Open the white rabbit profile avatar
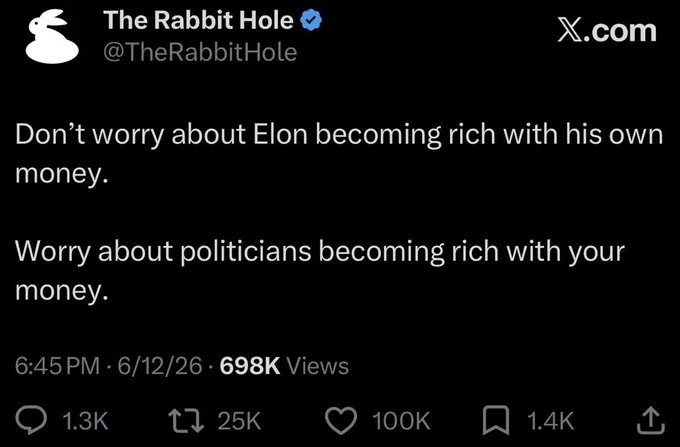Viewport: 680px width, 447px height. click(x=52, y=37)
